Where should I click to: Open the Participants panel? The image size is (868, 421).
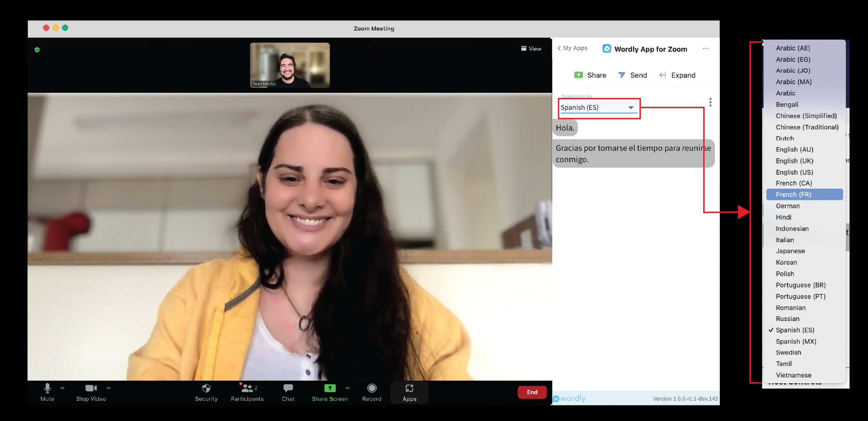247,392
